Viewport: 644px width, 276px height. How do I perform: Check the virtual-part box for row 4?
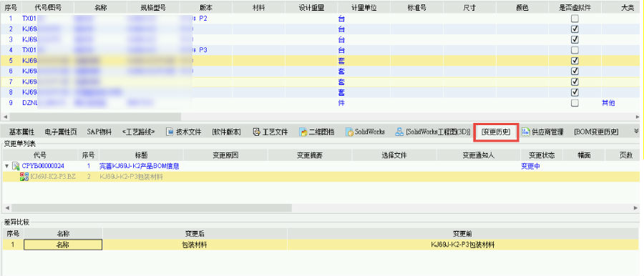click(x=575, y=50)
